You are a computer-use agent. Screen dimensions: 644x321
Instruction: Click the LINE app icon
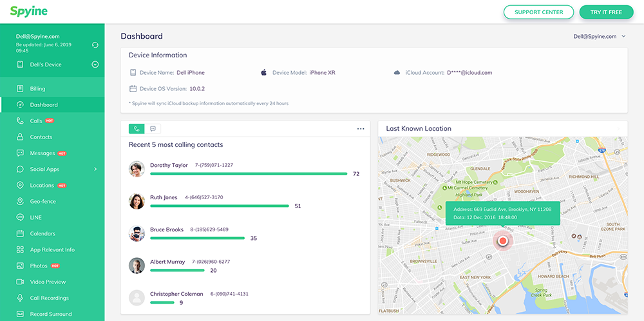point(20,217)
